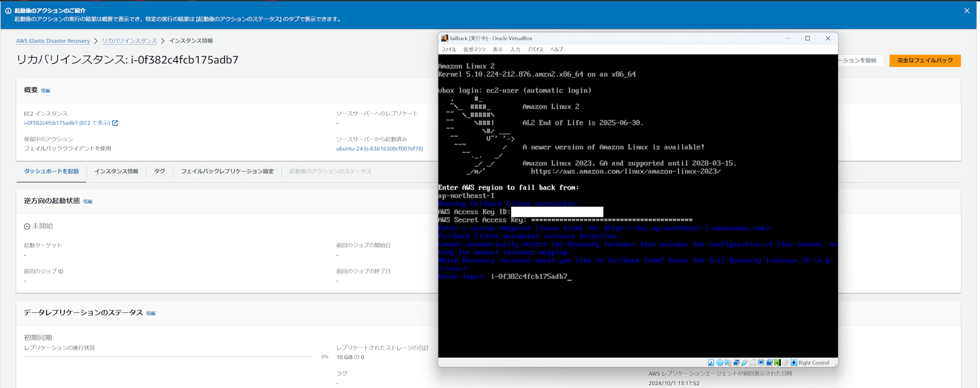Open display settings indicator in VirtualBox status bar

pos(761,362)
